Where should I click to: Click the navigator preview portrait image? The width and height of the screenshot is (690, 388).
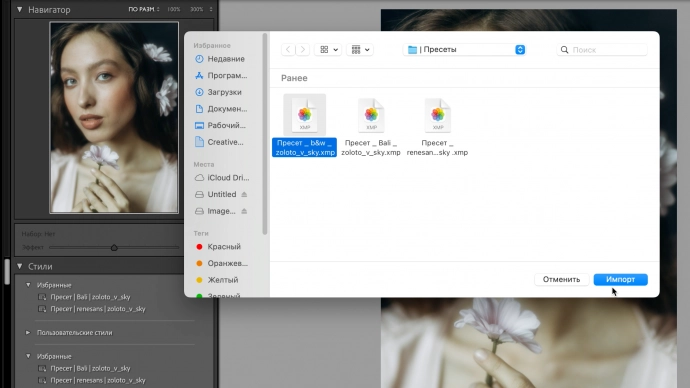pos(114,117)
